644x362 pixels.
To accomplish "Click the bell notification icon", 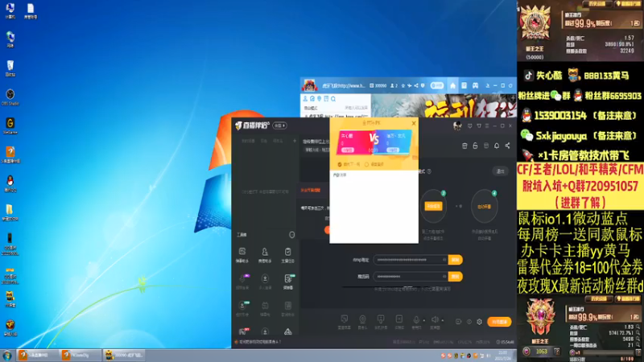I will click(497, 146).
